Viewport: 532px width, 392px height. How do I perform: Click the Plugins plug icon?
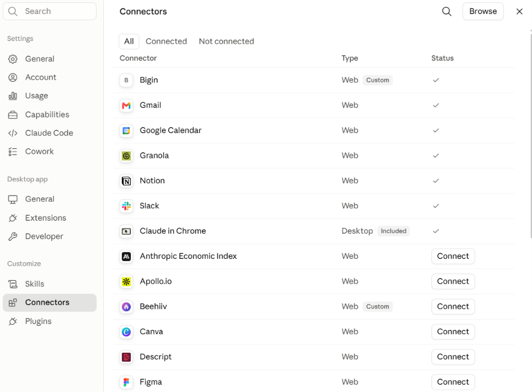[x=12, y=321]
